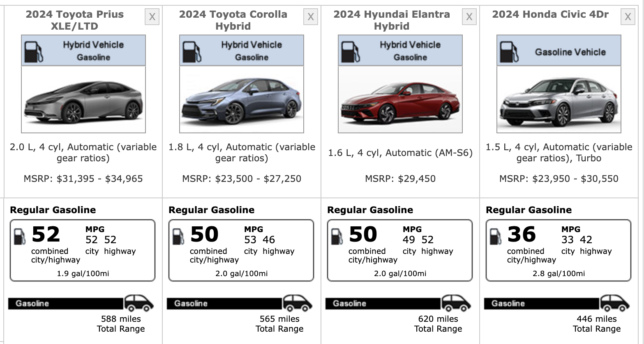Click the car range icon above 565 miles
The image size is (644, 344).
(297, 304)
